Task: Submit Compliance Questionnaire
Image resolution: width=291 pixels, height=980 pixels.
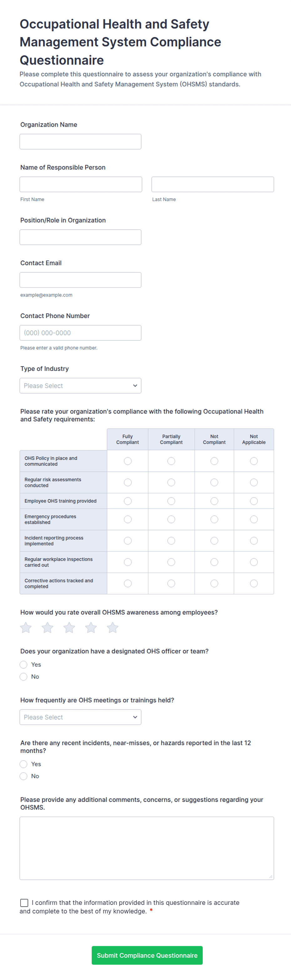Action: (x=147, y=955)
